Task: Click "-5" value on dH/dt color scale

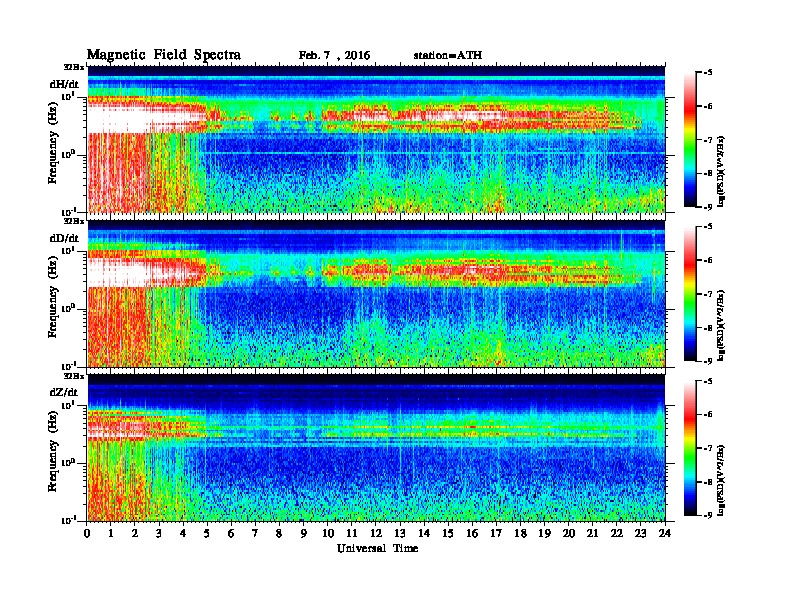Action: point(708,73)
